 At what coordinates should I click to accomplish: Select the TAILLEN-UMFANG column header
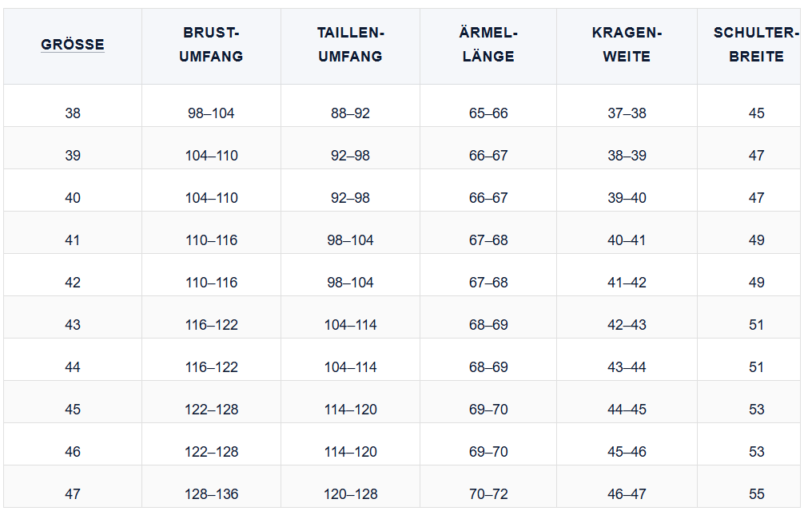pos(350,45)
